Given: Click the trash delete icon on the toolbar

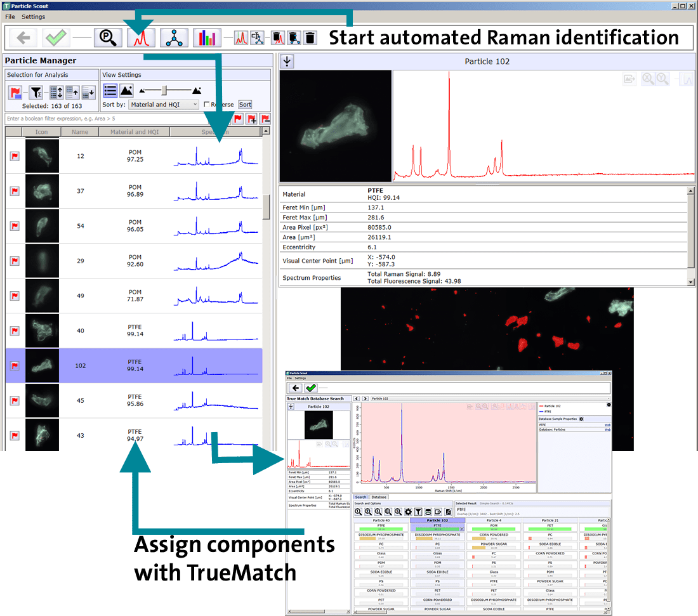Looking at the screenshot, I should pos(310,37).
